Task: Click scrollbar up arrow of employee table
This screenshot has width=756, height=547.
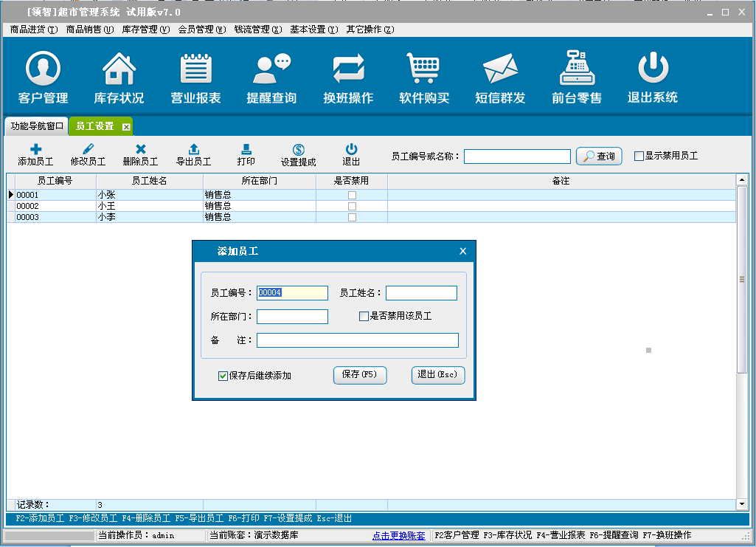Action: (742, 180)
